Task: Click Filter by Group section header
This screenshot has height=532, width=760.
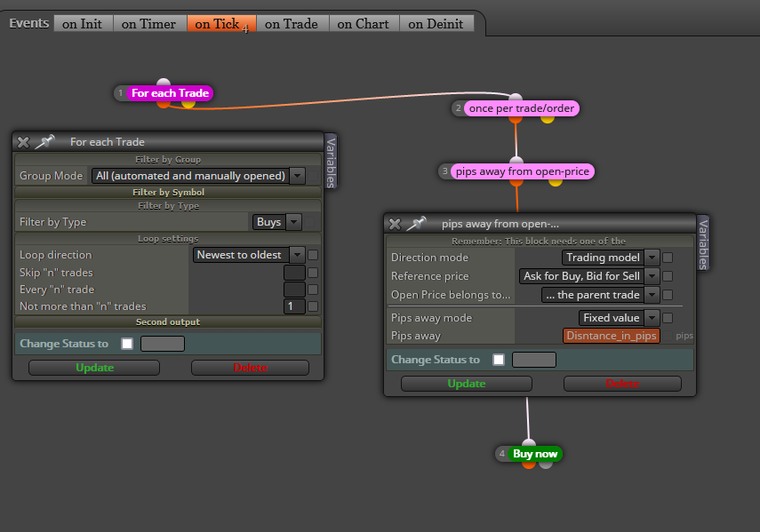Action: coord(168,159)
